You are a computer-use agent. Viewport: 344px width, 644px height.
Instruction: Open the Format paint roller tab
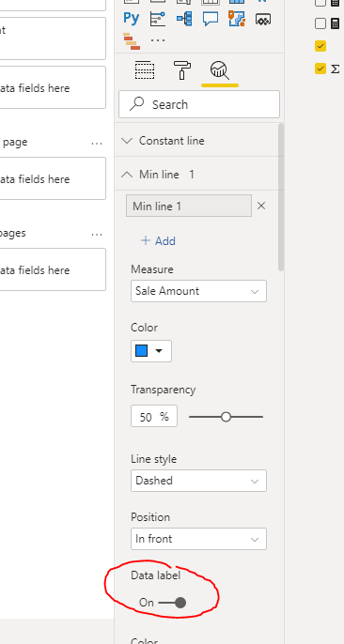[182, 70]
